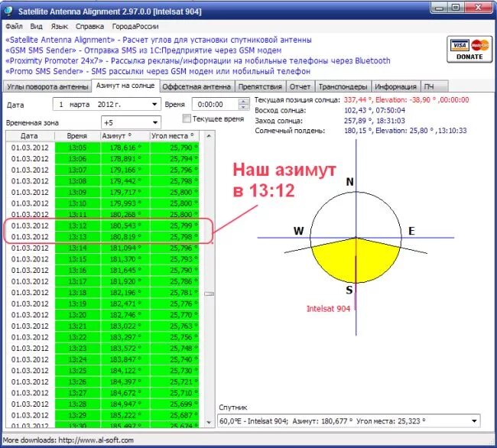Select the 13:14 time cell
This screenshot has height=448, width=497.
pos(77,248)
